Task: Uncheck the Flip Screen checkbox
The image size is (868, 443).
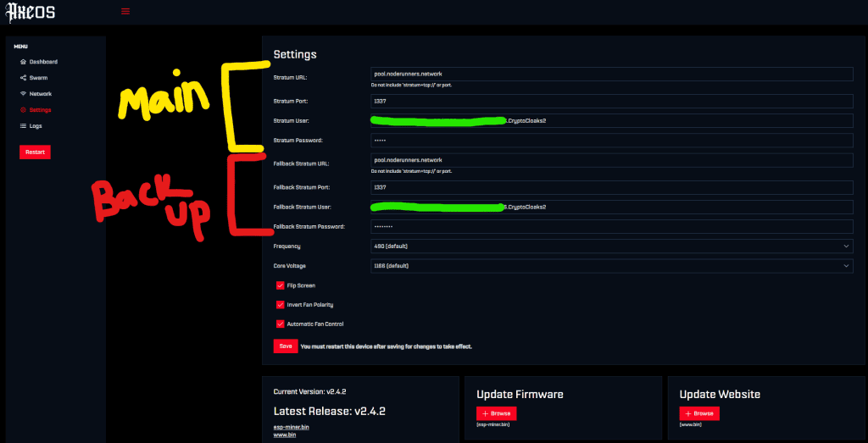Action: pyautogui.click(x=280, y=285)
